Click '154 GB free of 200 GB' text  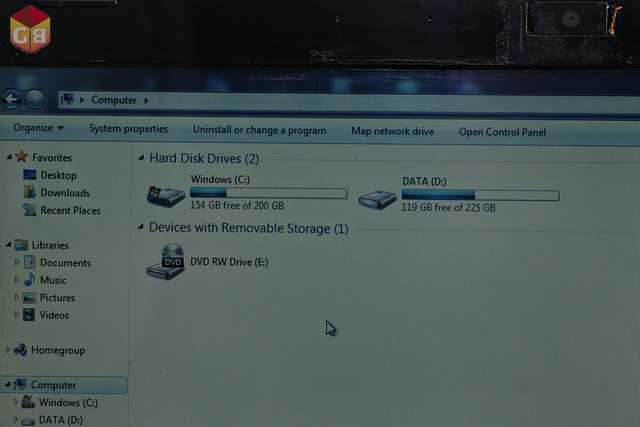click(237, 205)
